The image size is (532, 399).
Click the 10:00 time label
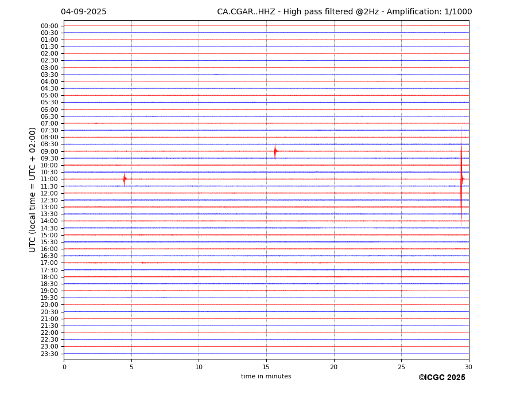[49, 166]
